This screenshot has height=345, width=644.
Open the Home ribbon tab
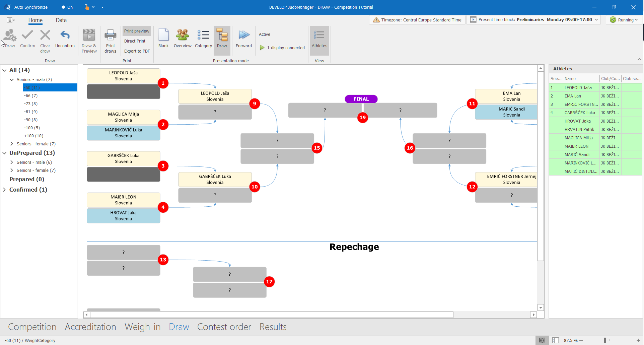[x=35, y=20]
